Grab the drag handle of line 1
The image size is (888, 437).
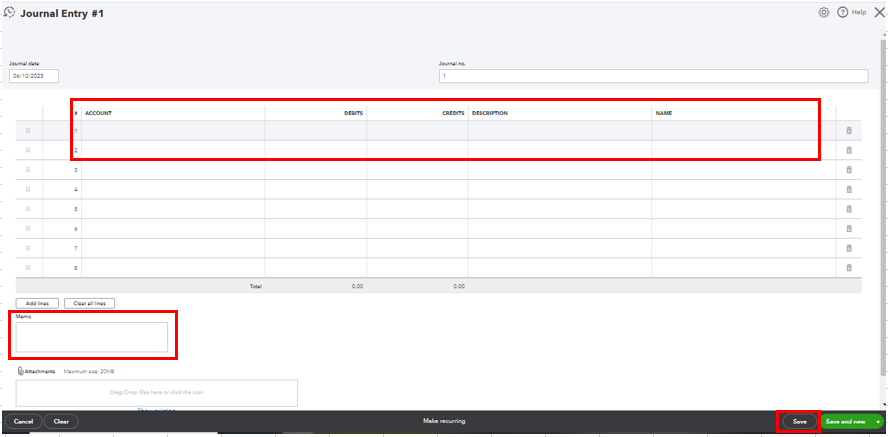click(x=28, y=131)
